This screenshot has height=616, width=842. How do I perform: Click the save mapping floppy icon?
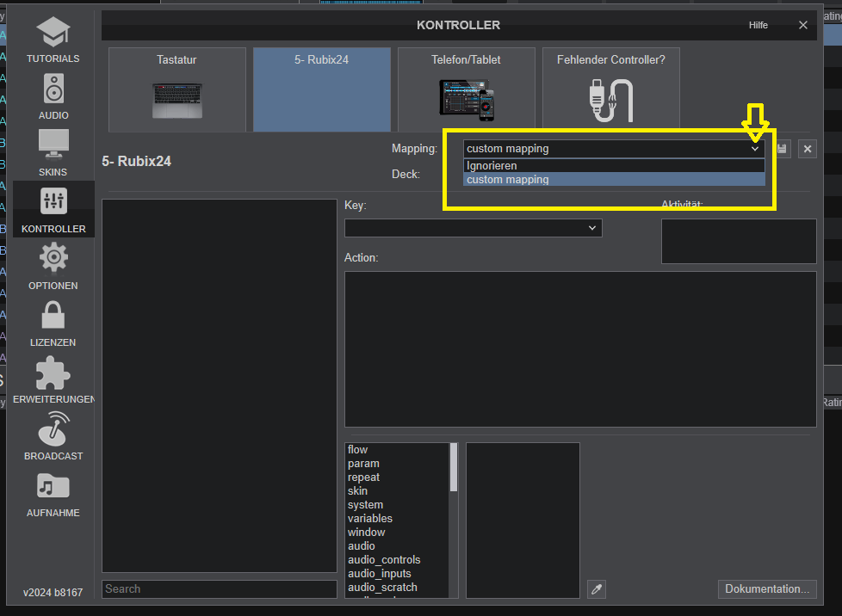[x=782, y=149]
